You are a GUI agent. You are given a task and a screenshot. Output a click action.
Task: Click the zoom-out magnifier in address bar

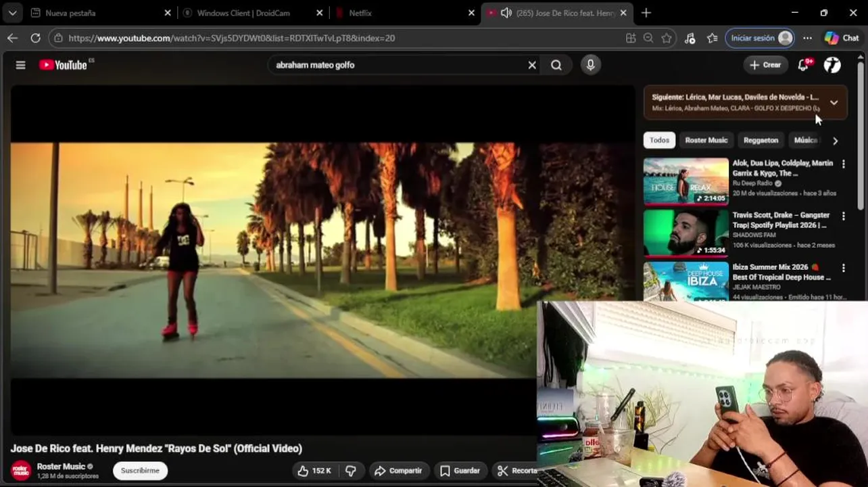tap(648, 38)
